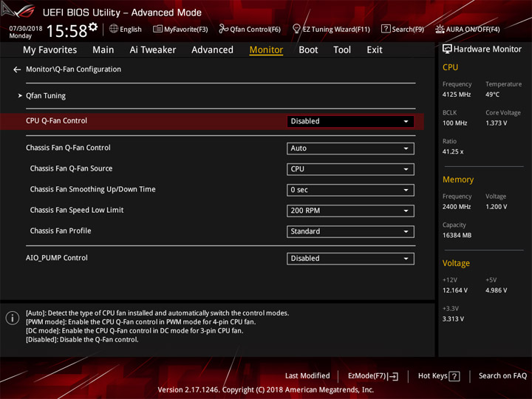Click the +12V reading 12.164 V
This screenshot has width=532, height=399.
tap(454, 290)
